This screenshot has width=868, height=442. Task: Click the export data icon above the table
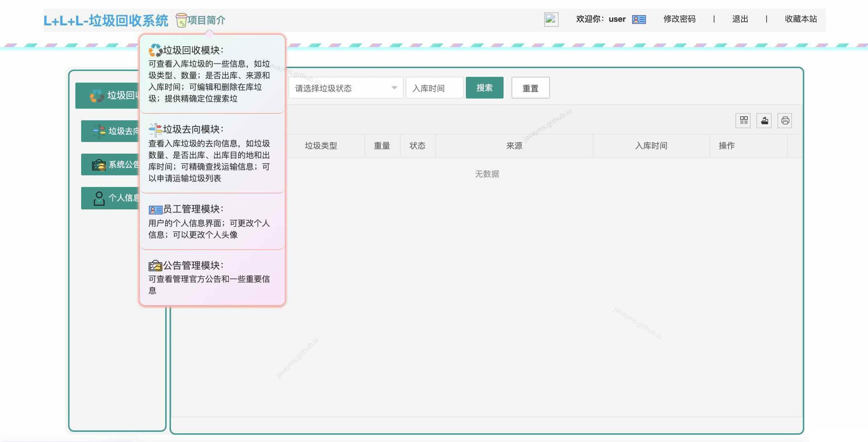click(x=764, y=121)
